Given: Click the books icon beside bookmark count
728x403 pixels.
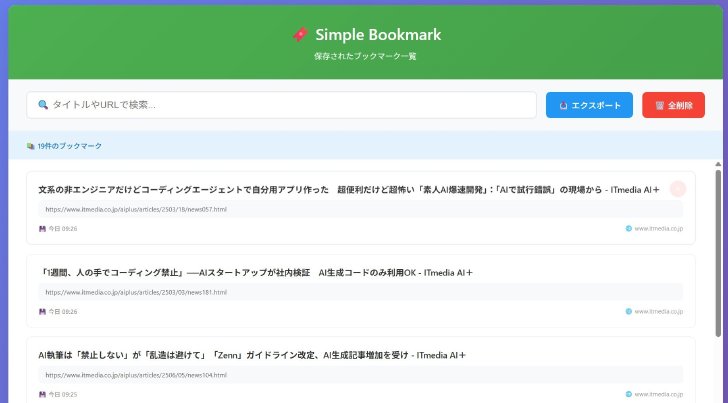Looking at the screenshot, I should tap(31, 146).
